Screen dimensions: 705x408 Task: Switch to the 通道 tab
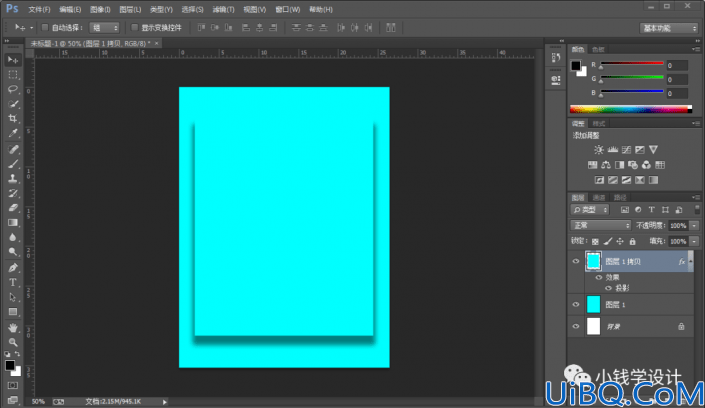point(598,197)
